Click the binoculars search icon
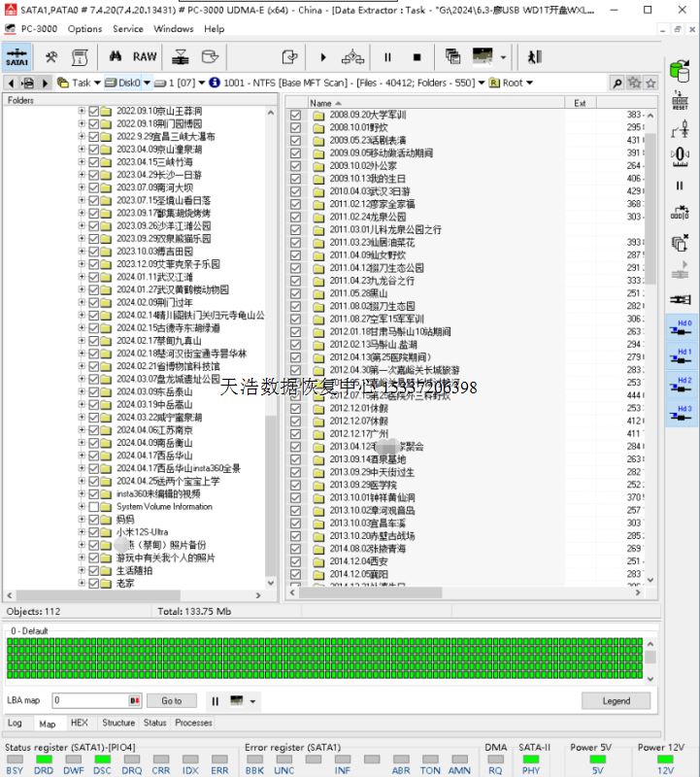The width and height of the screenshot is (700, 777). click(x=116, y=57)
